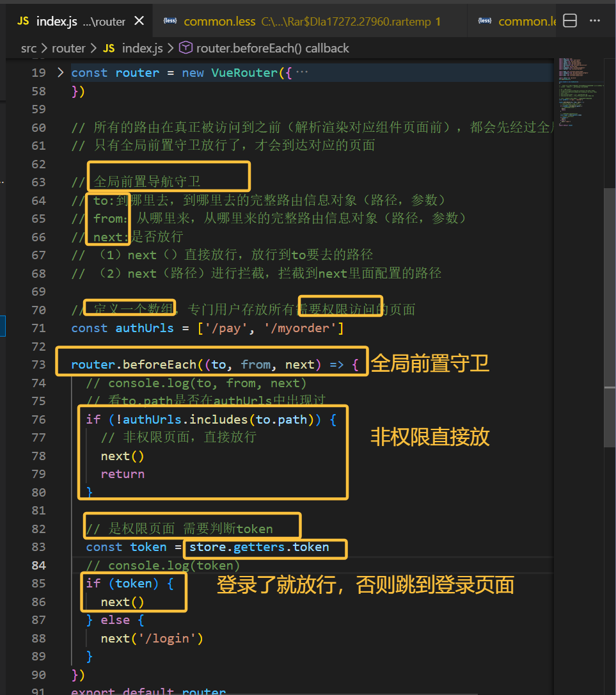Click the authUrls variable on line 71
The width and height of the screenshot is (616, 695).
click(145, 328)
